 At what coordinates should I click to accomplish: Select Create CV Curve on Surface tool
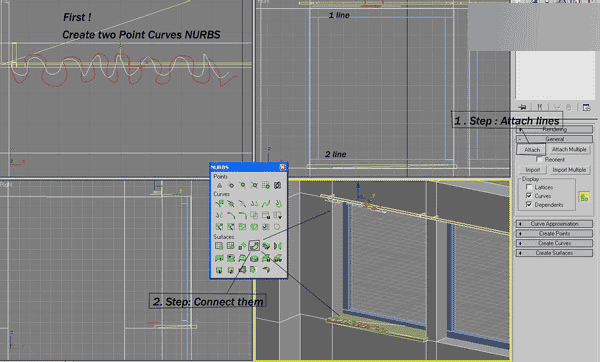(242, 227)
